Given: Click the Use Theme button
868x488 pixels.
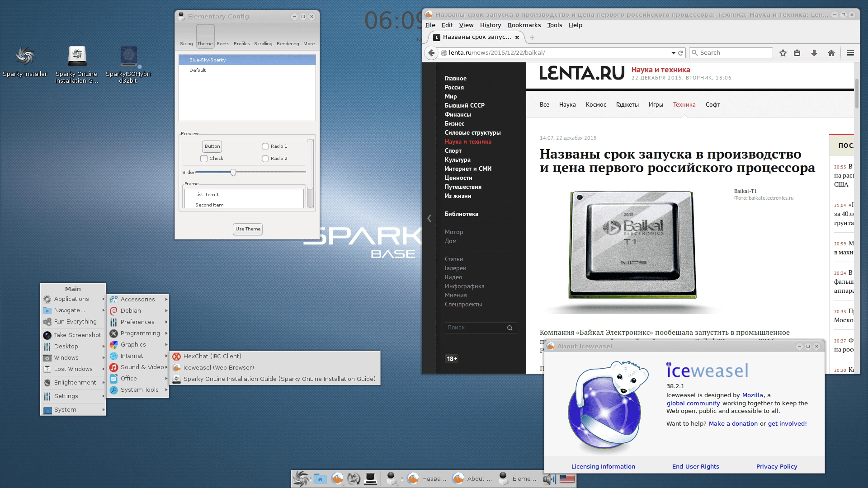Looking at the screenshot, I should (x=248, y=229).
